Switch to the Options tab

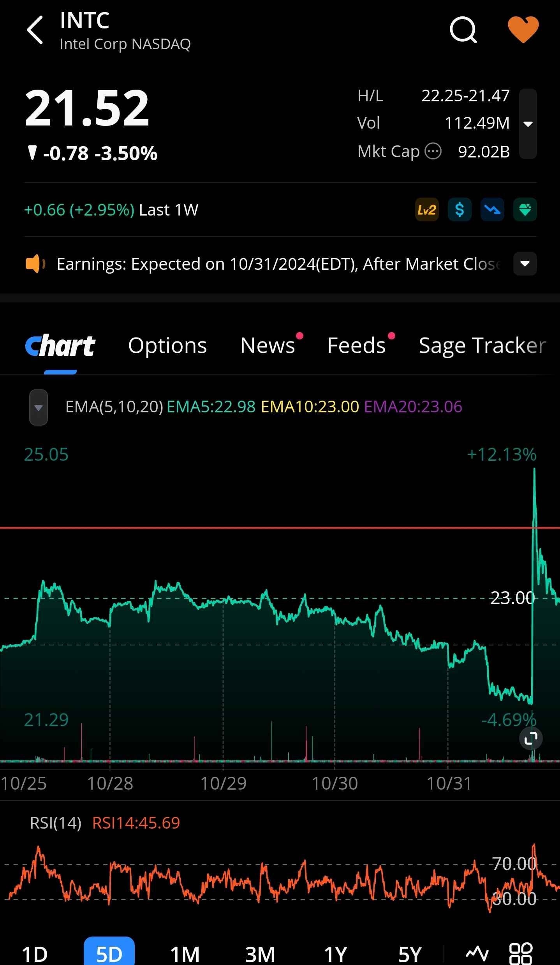(x=167, y=346)
